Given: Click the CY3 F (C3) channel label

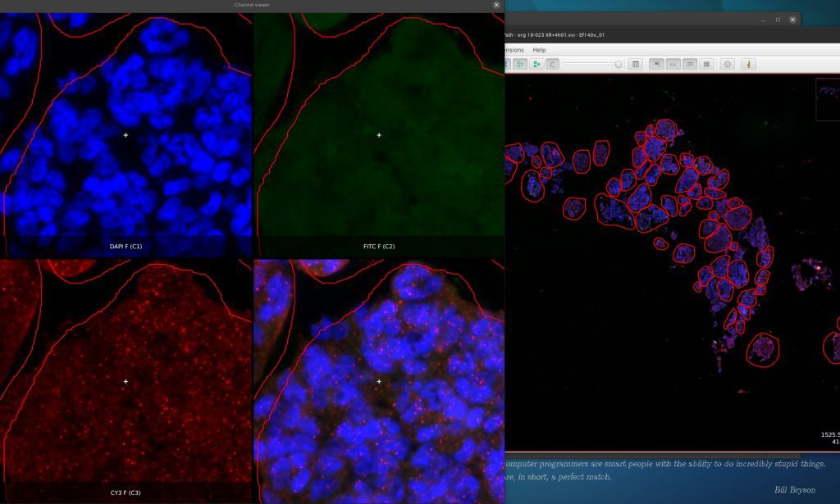Looking at the screenshot, I should (126, 493).
